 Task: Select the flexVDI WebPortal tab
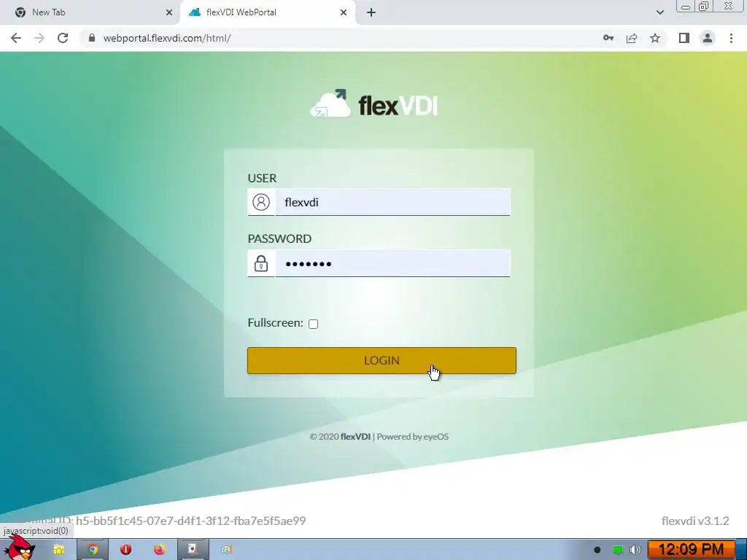point(268,12)
